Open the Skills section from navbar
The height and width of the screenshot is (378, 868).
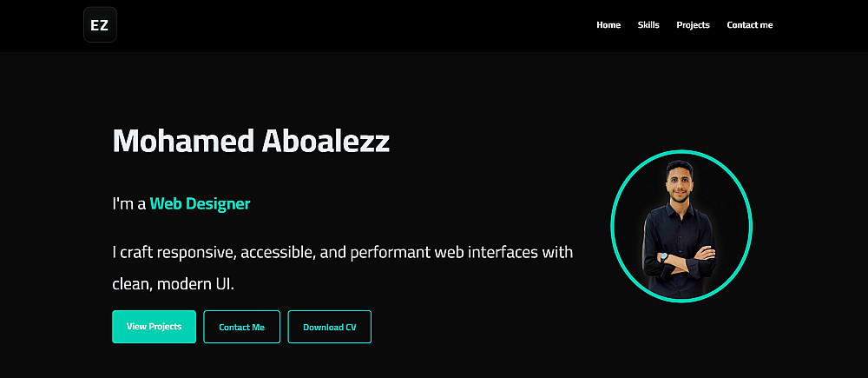click(x=648, y=25)
